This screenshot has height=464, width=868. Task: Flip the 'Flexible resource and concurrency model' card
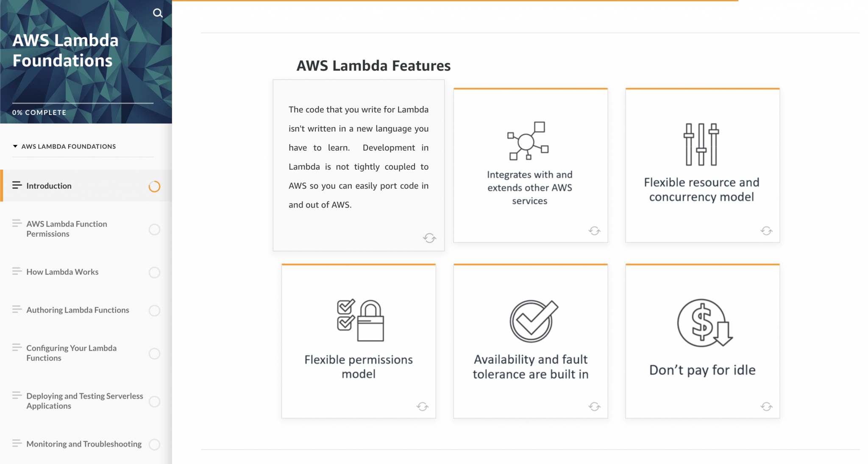coord(767,231)
